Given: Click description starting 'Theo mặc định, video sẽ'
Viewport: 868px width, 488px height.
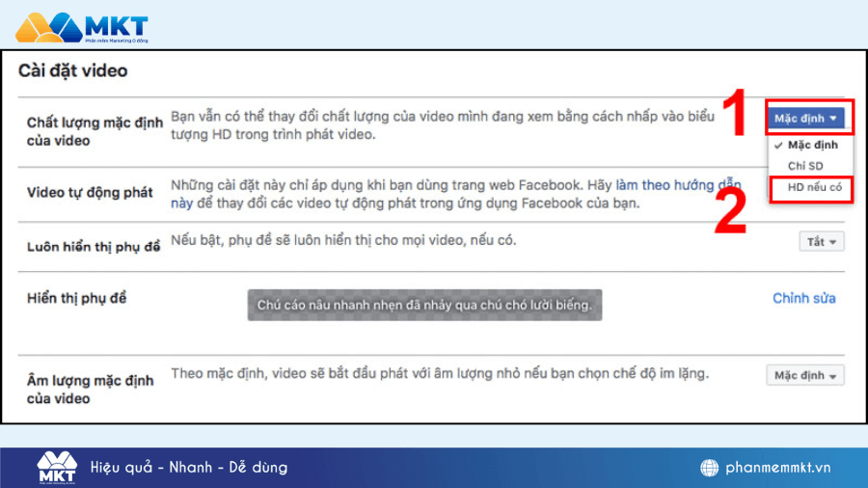Looking at the screenshot, I should click(x=440, y=373).
